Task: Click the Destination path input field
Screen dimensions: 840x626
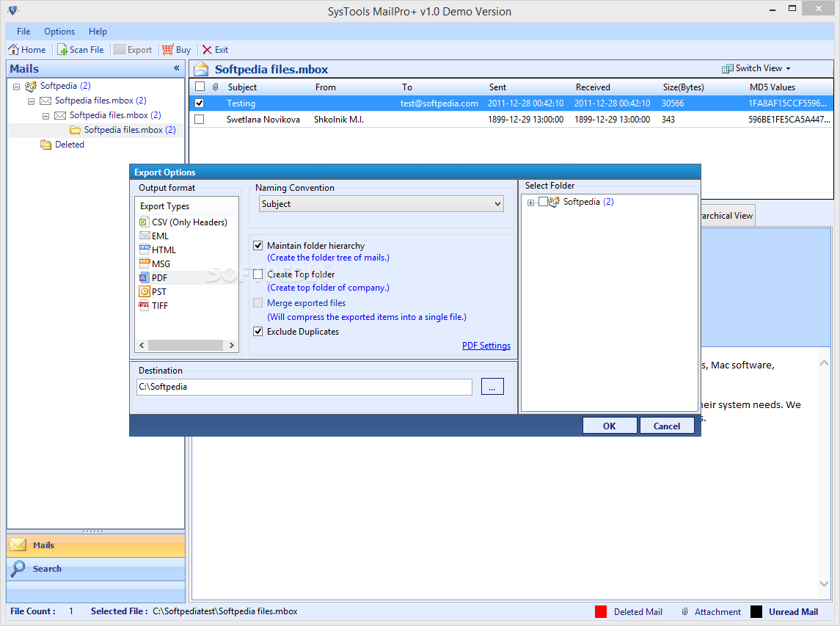Action: (x=304, y=387)
